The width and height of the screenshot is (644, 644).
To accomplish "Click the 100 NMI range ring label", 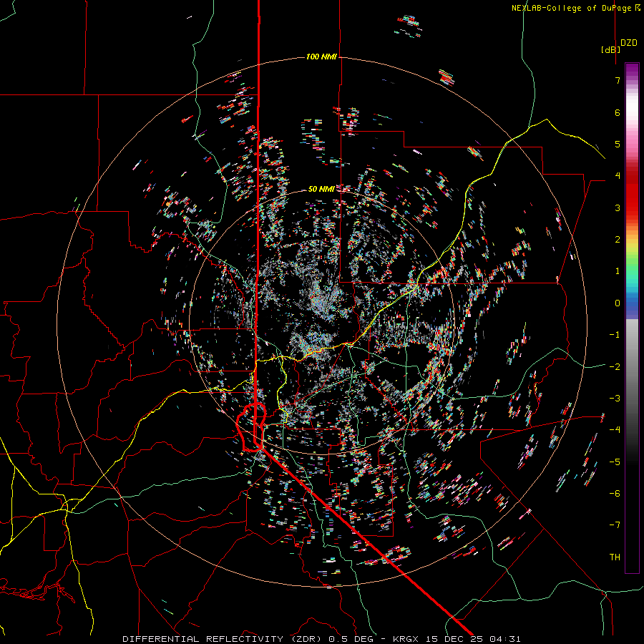I will pyautogui.click(x=321, y=57).
